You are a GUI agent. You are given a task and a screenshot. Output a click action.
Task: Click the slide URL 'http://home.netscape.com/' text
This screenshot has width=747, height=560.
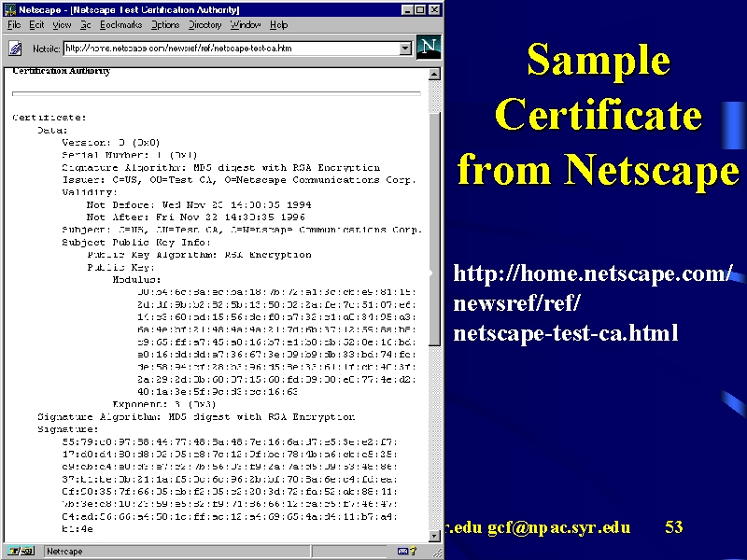pyautogui.click(x=593, y=273)
